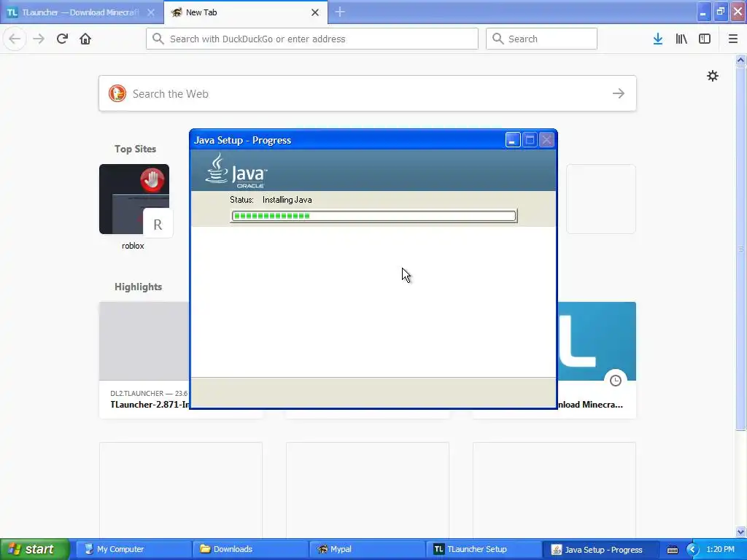Screen dimensions: 747x560
Task: Open a new tab with plus button
Action: (340, 12)
